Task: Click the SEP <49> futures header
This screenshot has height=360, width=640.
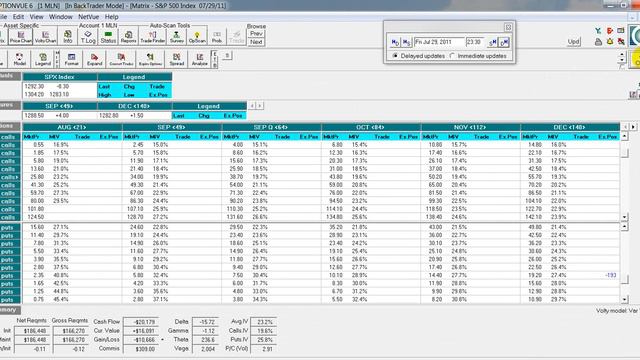Action: [60, 106]
